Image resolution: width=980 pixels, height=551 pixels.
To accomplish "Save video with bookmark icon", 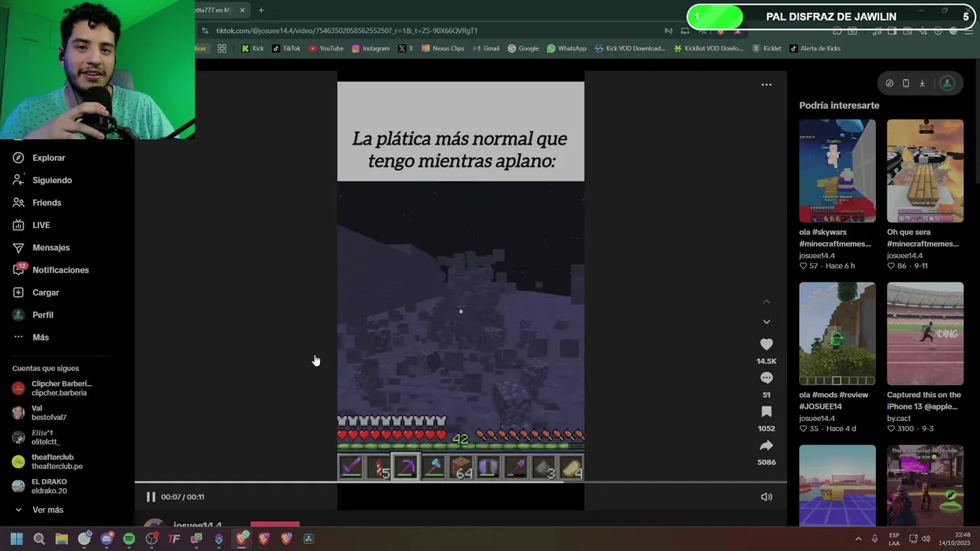I will 766,412.
